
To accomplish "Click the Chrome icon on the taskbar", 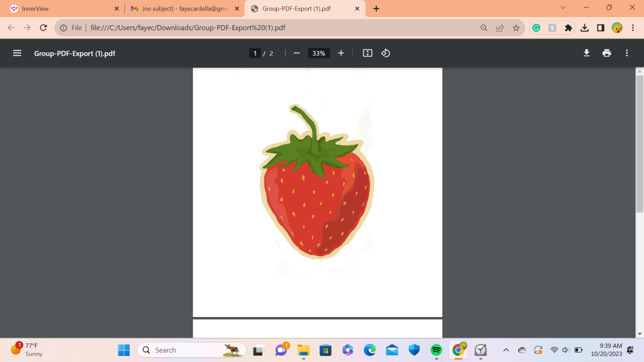I will click(459, 350).
